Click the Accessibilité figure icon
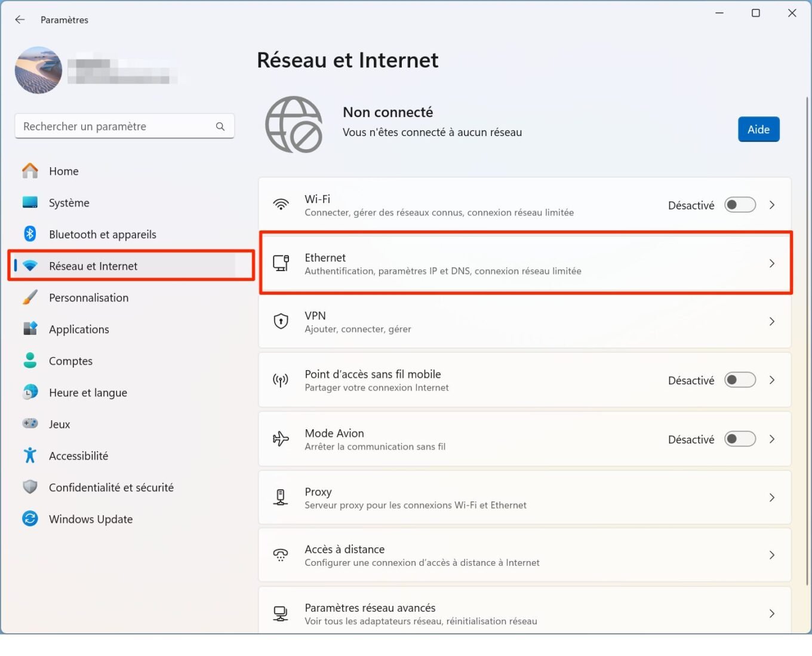The height and width of the screenshot is (656, 812). pyautogui.click(x=30, y=455)
